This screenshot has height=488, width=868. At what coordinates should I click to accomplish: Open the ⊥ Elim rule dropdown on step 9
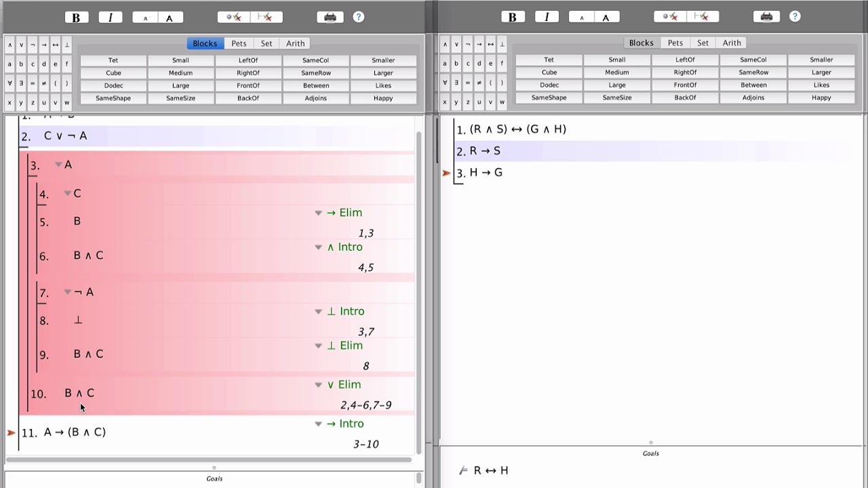tap(318, 346)
